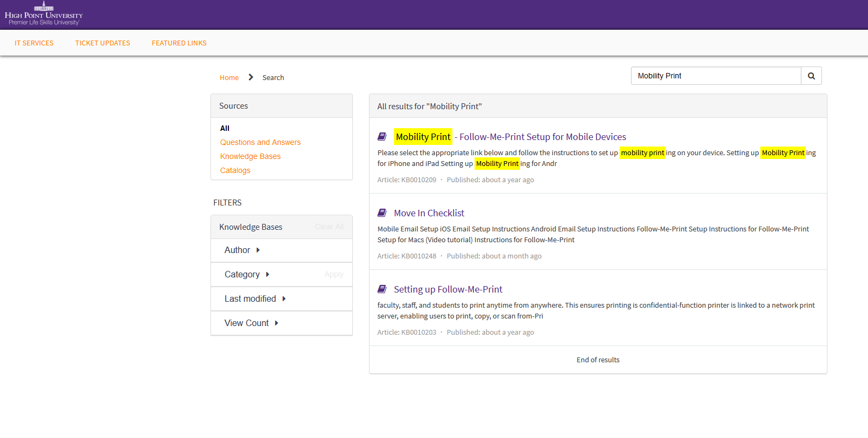Click the Mobility Print search input field

715,76
